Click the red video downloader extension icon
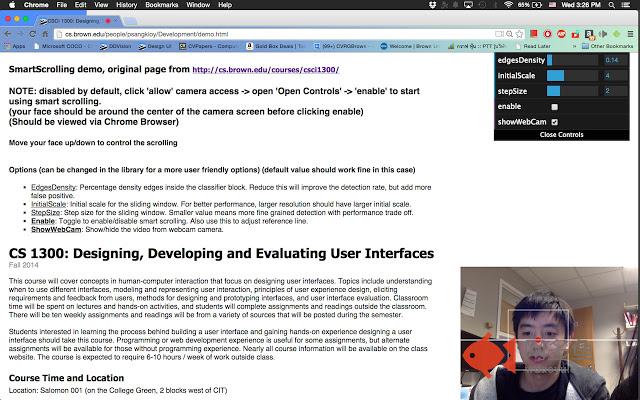This screenshot has width=640, height=400. point(575,34)
